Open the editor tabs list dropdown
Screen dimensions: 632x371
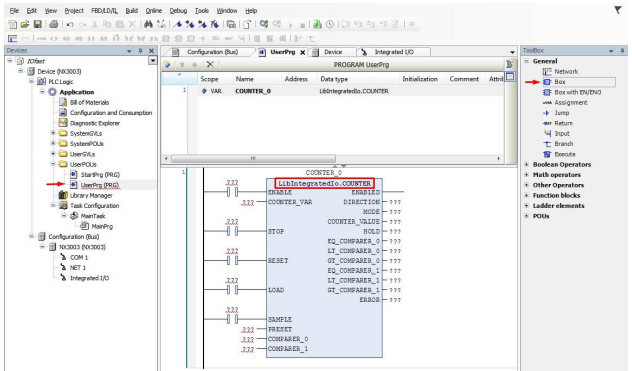(512, 52)
